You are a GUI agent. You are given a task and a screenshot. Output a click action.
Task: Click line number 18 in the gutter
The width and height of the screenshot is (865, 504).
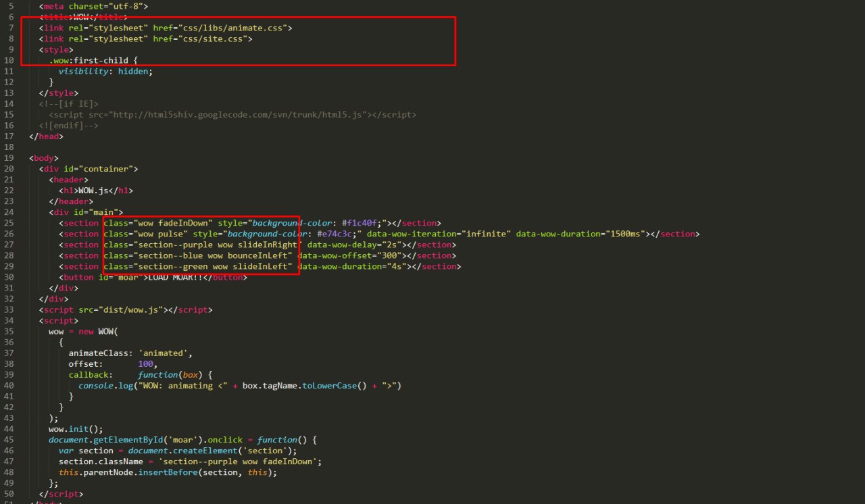click(x=9, y=147)
